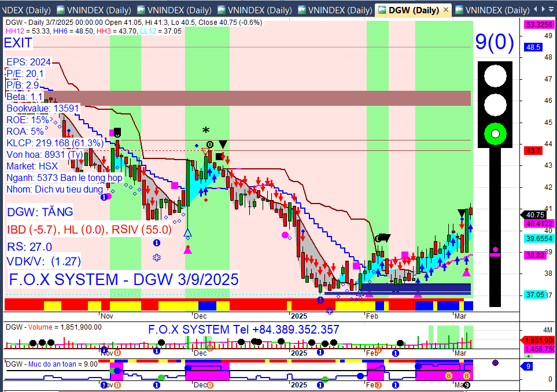
Task: Click the chart icon on the DGW tab
Action: point(382,10)
